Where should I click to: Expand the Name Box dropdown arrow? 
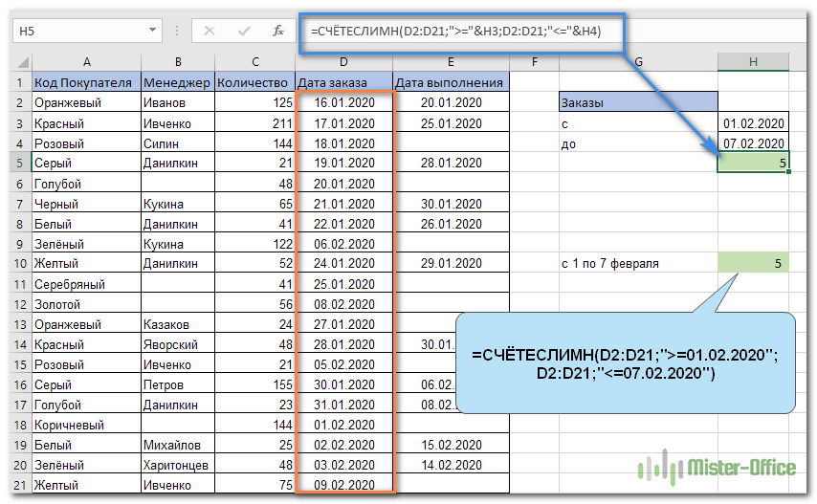click(x=152, y=31)
